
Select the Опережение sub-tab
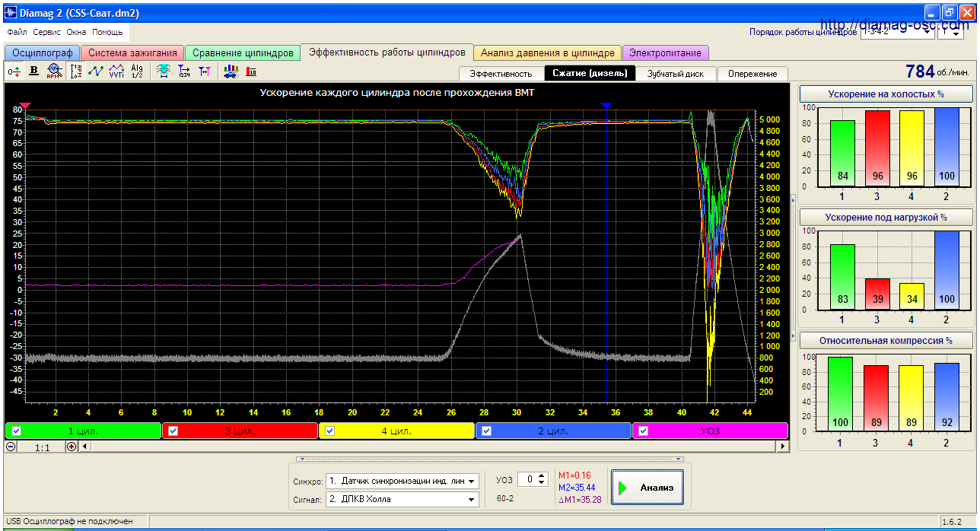click(752, 74)
